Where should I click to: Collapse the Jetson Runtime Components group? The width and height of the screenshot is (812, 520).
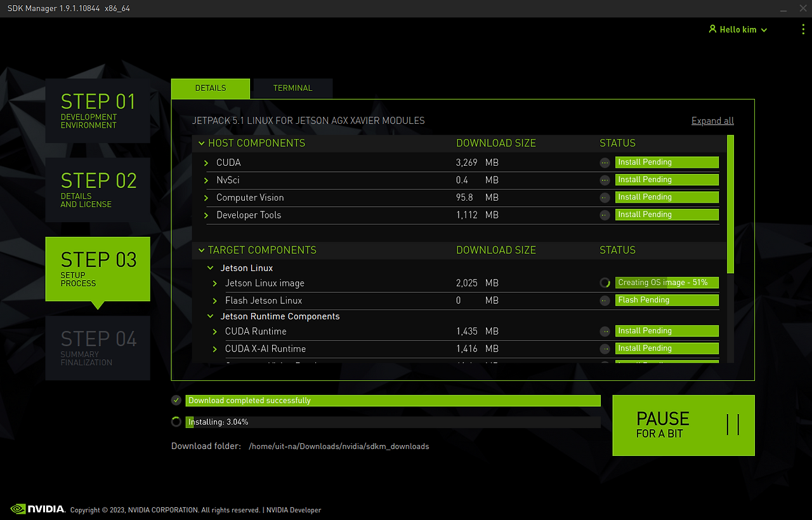pos(211,316)
